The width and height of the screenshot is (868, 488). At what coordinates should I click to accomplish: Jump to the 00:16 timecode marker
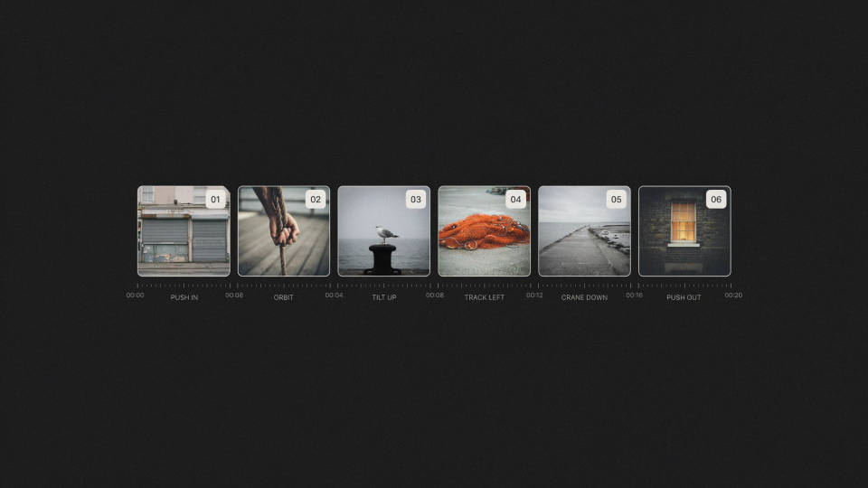[x=635, y=295]
